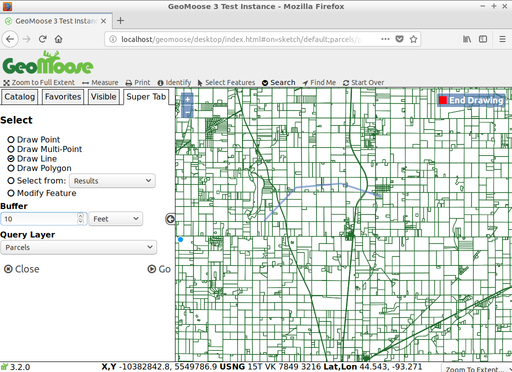Click the Pocket save icon
512x372 pixels.
399,39
